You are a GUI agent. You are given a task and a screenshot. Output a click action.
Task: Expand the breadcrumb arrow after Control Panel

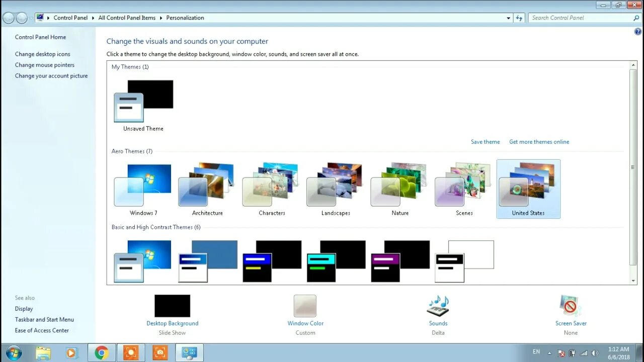tap(93, 18)
